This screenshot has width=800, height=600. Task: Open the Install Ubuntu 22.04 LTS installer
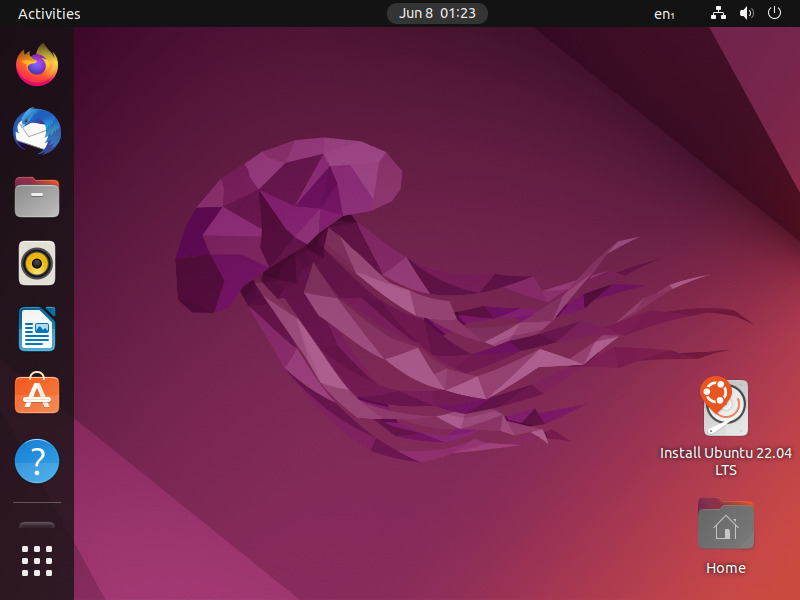click(725, 407)
